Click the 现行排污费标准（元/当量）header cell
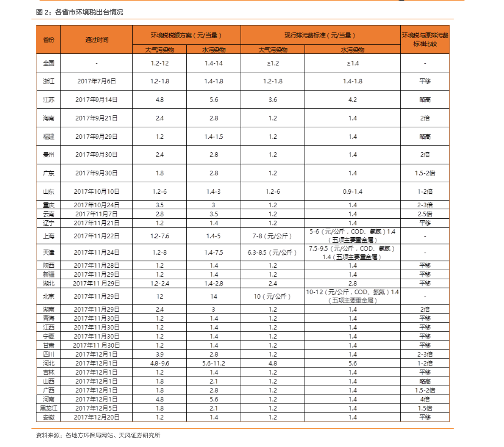The image size is (504, 447). pyautogui.click(x=320, y=35)
